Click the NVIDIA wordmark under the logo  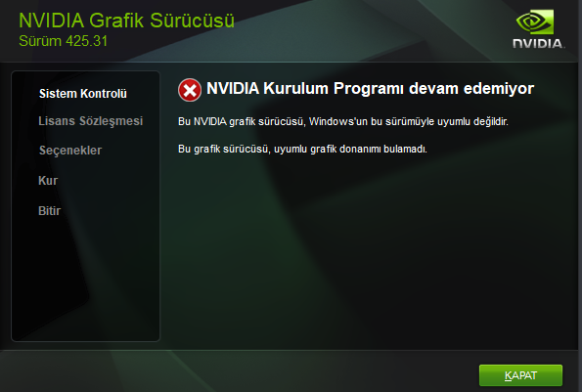tap(538, 43)
